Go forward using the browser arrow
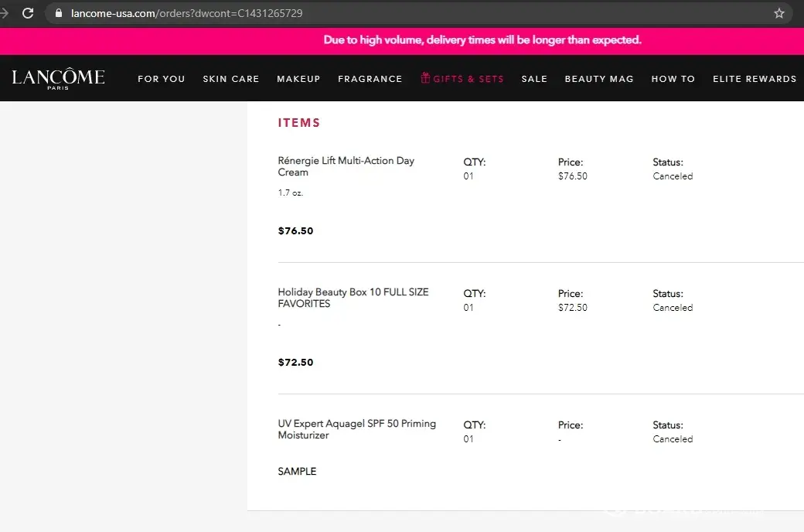The height and width of the screenshot is (532, 804). point(4,13)
